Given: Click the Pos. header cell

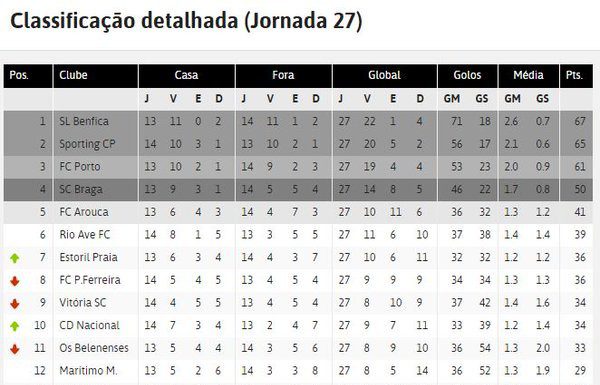Looking at the screenshot, I should (28, 76).
